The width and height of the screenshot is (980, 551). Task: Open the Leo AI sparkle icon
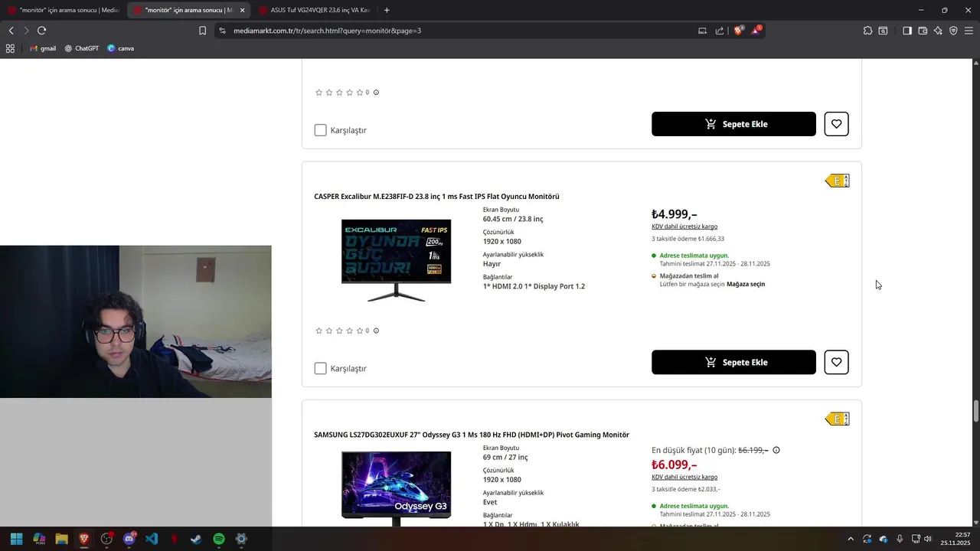938,31
